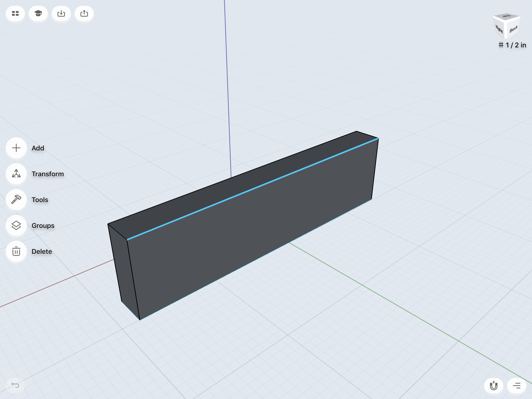Toggle the magnet snapping icon
This screenshot has width=532, height=399.
(493, 386)
